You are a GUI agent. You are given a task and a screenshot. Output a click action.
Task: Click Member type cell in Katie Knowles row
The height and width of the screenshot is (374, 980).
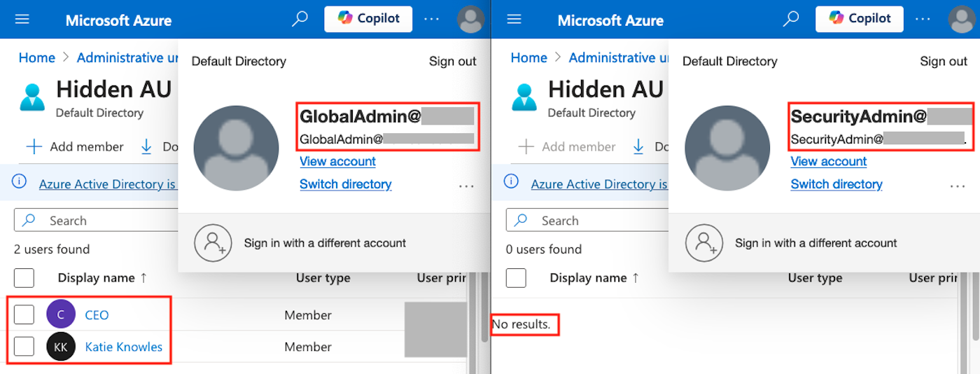click(x=308, y=347)
